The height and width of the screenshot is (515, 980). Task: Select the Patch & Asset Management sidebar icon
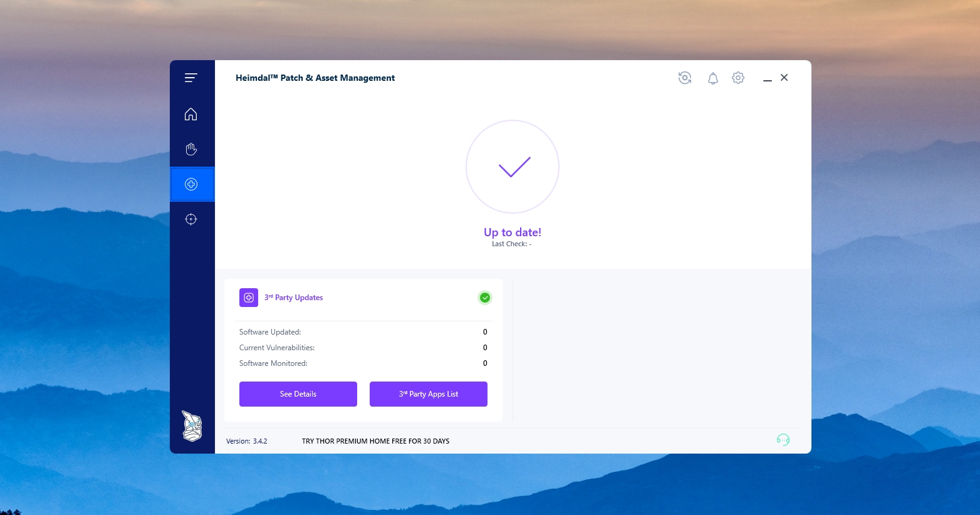(192, 184)
